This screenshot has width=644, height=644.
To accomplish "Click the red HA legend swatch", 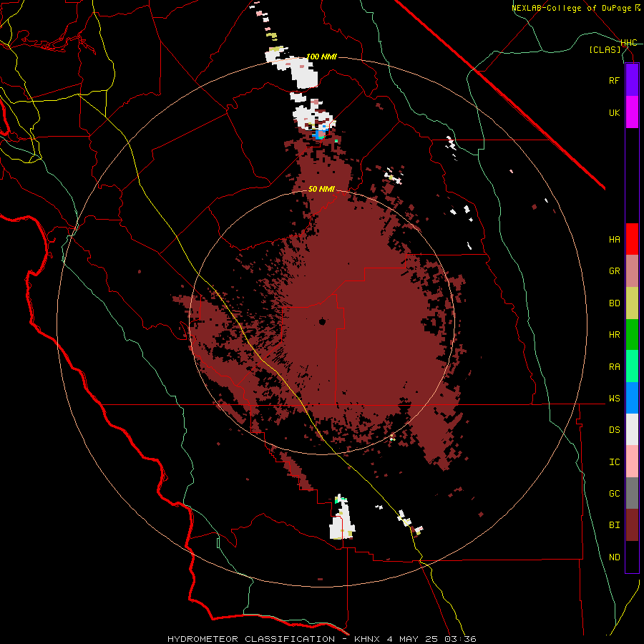I will click(632, 239).
